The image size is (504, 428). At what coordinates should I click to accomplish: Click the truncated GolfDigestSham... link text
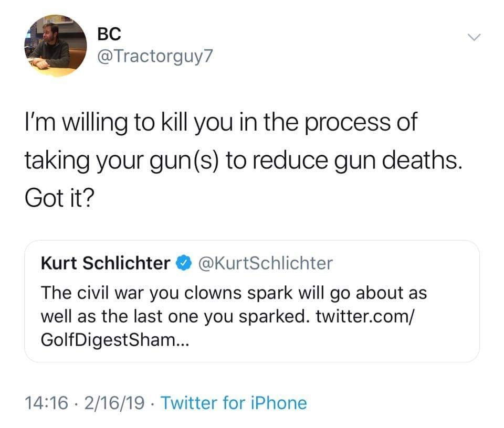pyautogui.click(x=111, y=340)
